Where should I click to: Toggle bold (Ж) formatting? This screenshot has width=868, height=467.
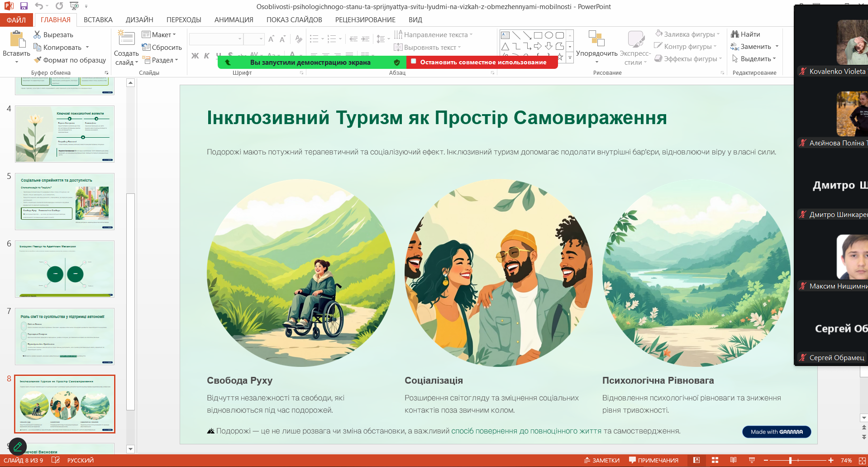click(x=195, y=56)
